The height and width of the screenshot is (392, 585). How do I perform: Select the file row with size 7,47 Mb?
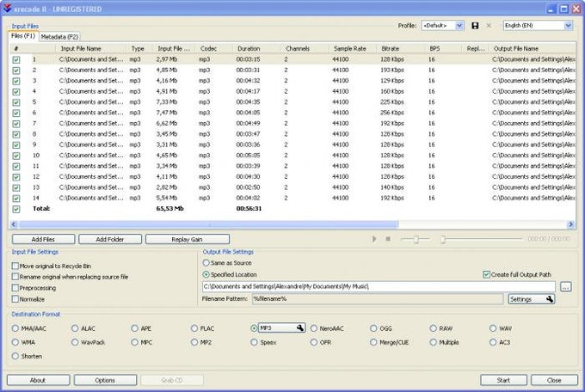(292, 113)
